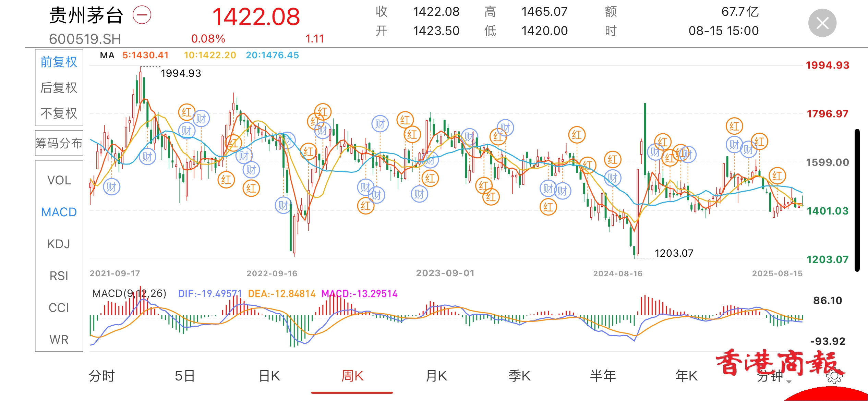The image size is (868, 401).
Task: Switch to the 月K tab
Action: coord(435,375)
